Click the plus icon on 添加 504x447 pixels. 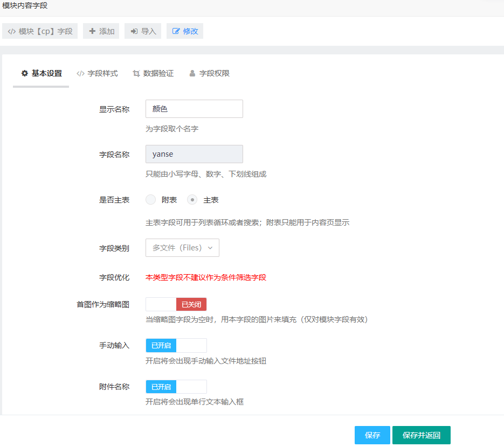(92, 31)
